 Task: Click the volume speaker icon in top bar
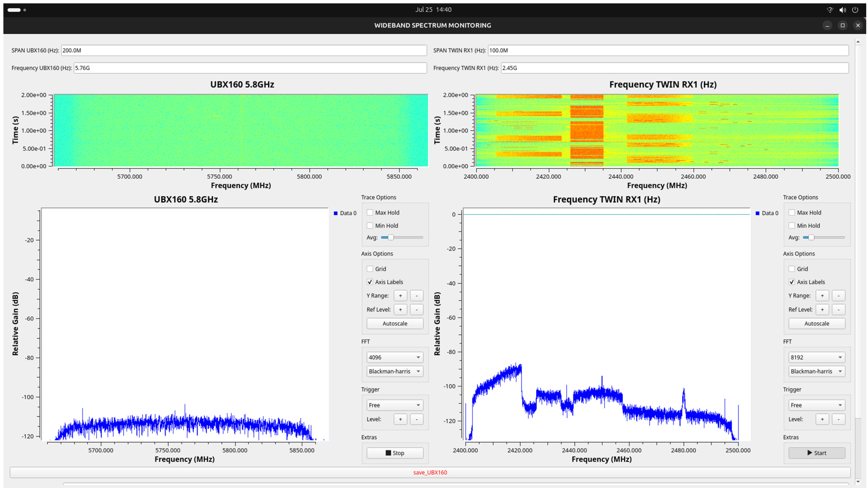click(842, 10)
